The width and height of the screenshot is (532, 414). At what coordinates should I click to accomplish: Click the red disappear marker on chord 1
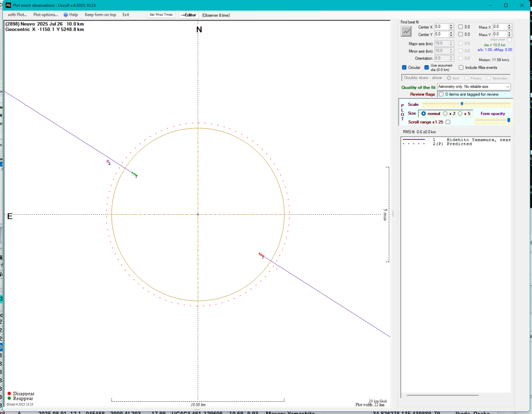coord(261,255)
